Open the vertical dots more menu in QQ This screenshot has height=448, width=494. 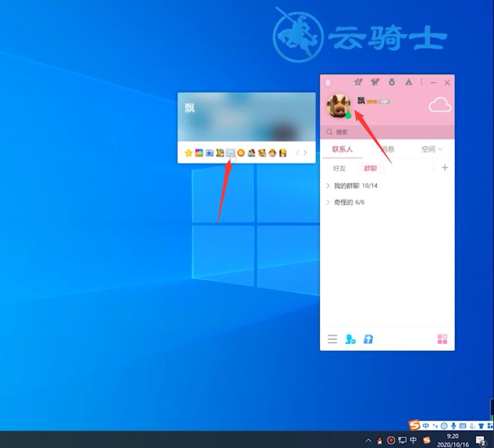(421, 82)
